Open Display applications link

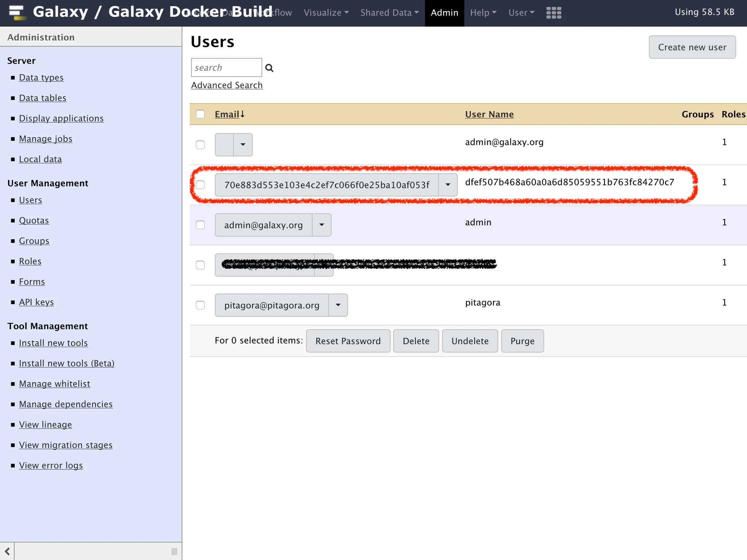tap(61, 118)
